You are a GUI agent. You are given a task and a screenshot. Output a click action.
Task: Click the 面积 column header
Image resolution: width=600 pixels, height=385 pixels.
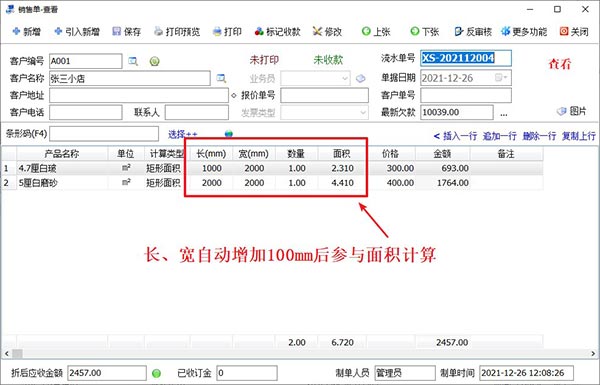click(342, 154)
